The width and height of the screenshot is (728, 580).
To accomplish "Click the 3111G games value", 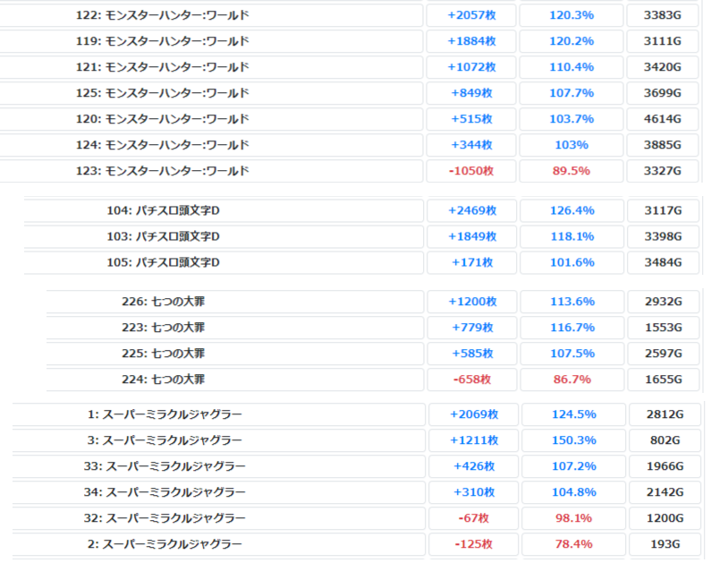I will (x=663, y=41).
